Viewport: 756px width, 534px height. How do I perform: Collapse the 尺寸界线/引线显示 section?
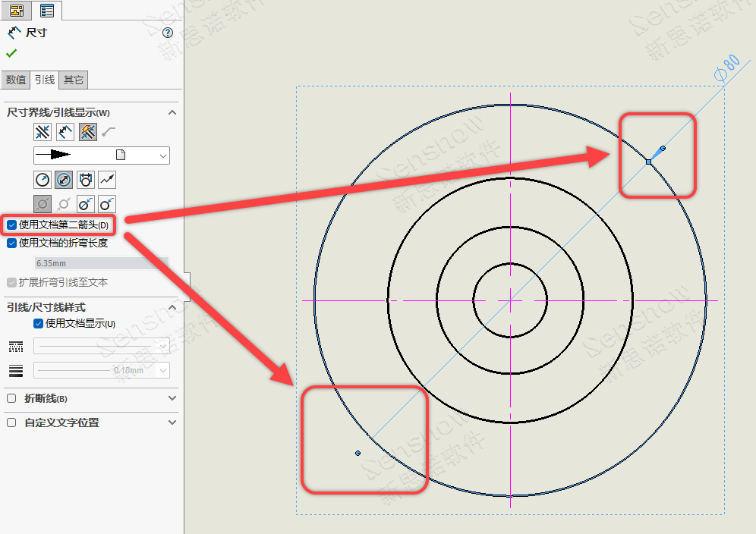click(x=172, y=112)
